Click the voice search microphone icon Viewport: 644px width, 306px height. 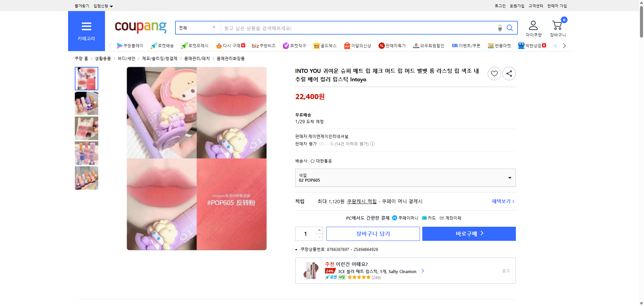point(500,28)
